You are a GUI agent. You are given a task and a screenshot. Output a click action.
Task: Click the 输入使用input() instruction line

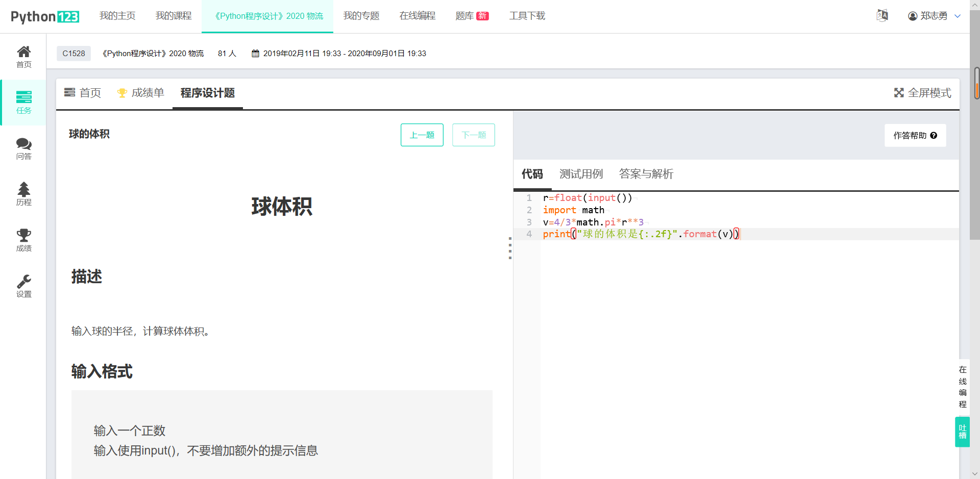pyautogui.click(x=206, y=451)
